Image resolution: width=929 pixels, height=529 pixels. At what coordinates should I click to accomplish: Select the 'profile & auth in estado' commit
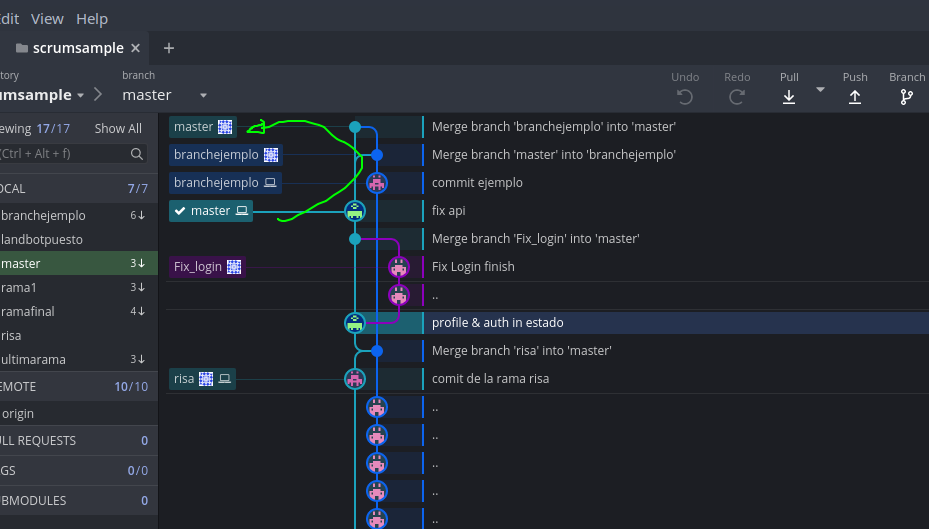(x=498, y=323)
